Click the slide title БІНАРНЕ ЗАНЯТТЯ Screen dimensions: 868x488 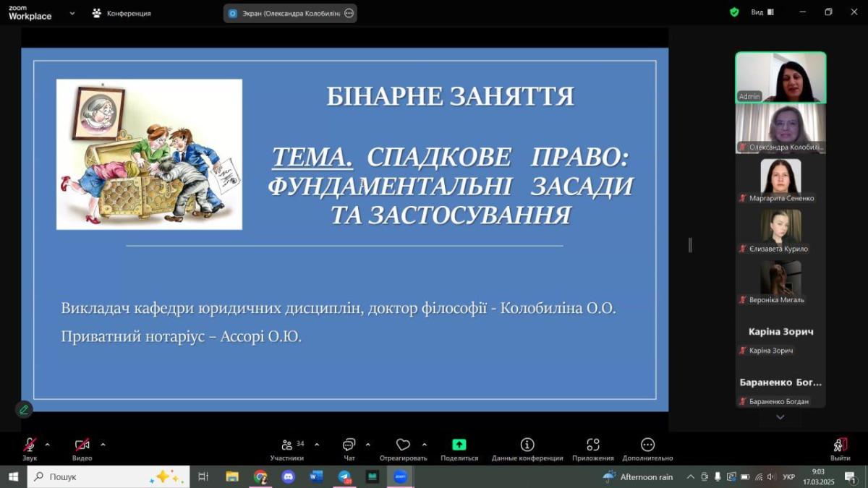pos(450,96)
